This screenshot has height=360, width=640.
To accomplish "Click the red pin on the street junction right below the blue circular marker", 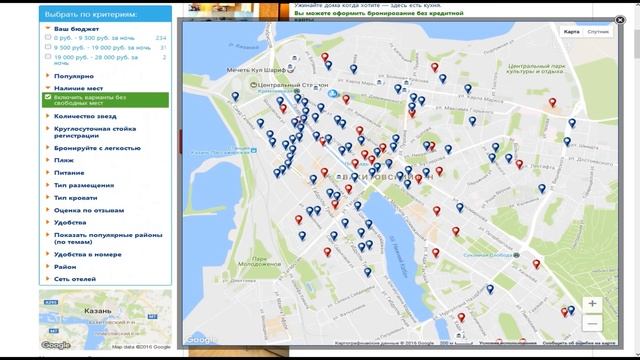I will pos(346,99).
